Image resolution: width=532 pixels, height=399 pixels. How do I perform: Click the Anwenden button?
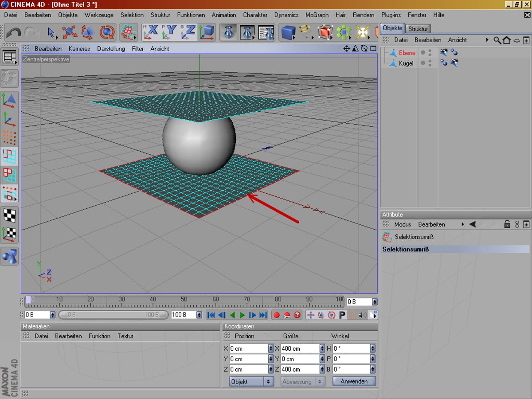point(354,382)
